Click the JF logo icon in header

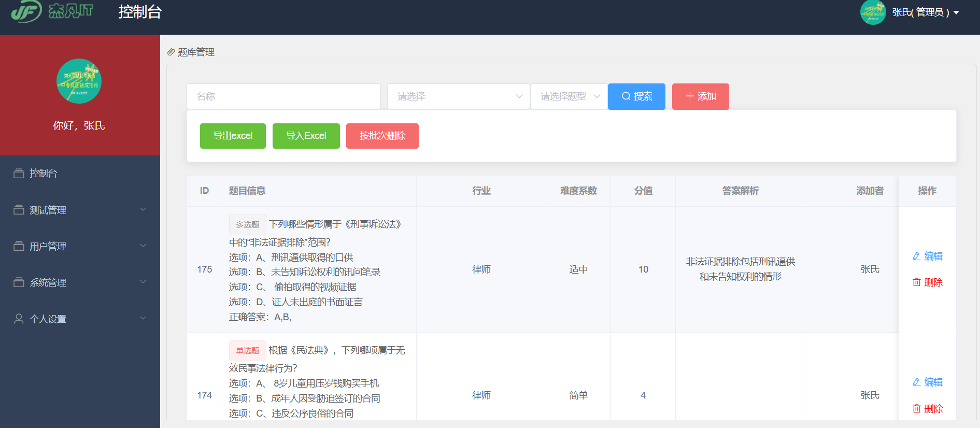coord(26,11)
